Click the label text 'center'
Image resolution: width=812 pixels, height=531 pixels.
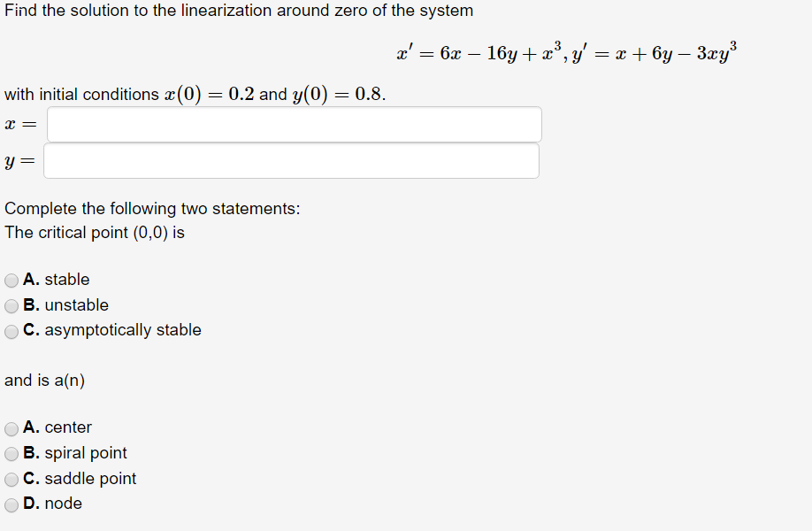tap(69, 427)
